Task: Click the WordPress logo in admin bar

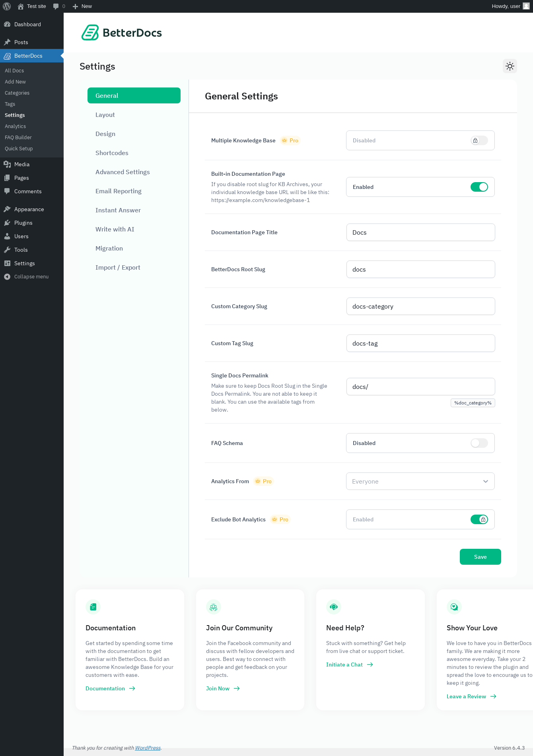Action: pyautogui.click(x=7, y=6)
